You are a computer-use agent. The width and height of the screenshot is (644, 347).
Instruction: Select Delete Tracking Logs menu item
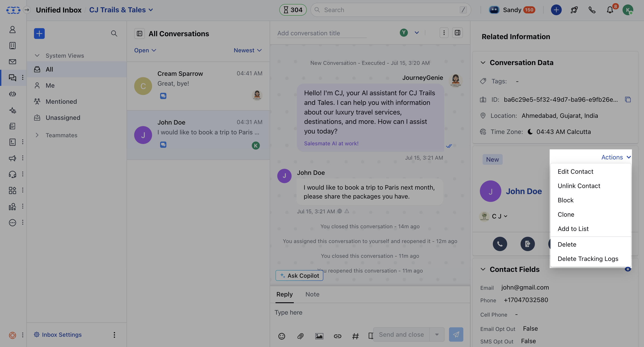[591, 259]
